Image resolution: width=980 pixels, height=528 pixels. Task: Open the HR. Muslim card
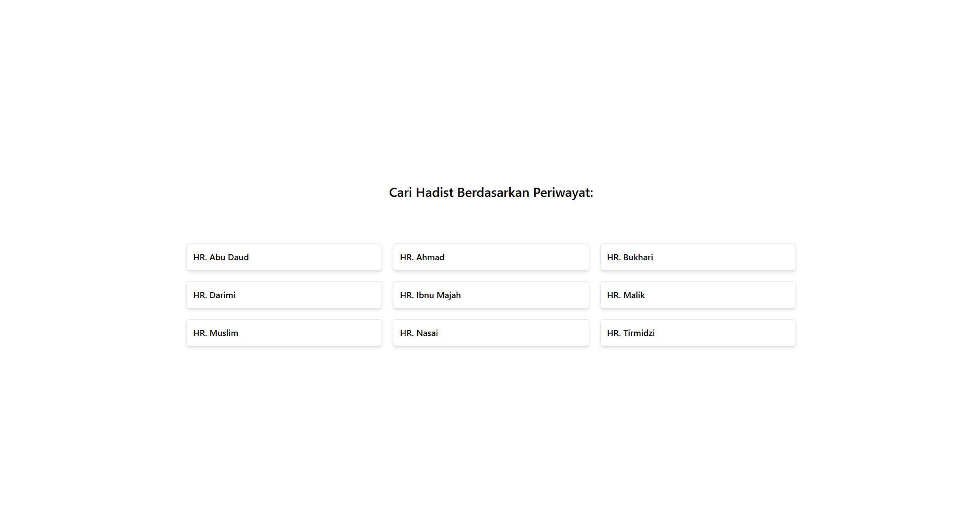click(284, 333)
